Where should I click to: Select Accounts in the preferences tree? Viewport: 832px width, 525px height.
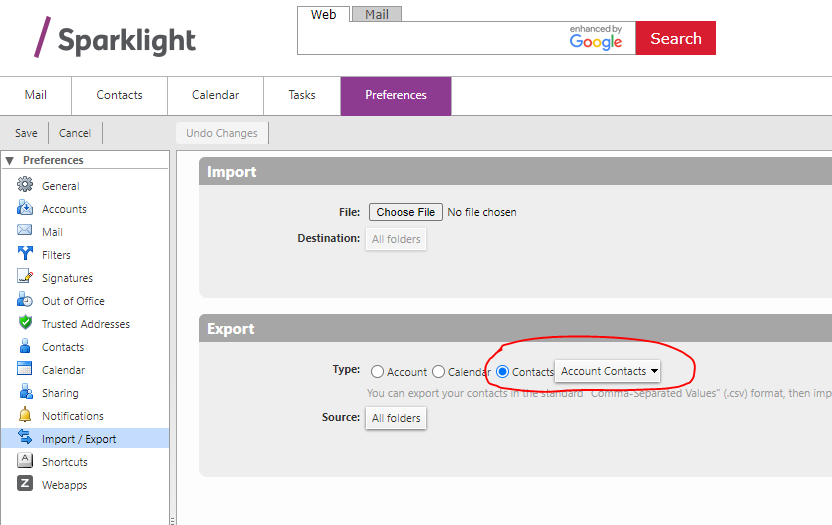coord(85,209)
